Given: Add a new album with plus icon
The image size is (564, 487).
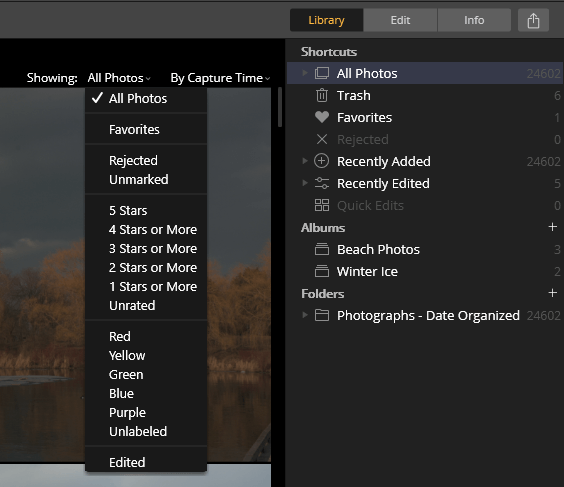Looking at the screenshot, I should (552, 227).
